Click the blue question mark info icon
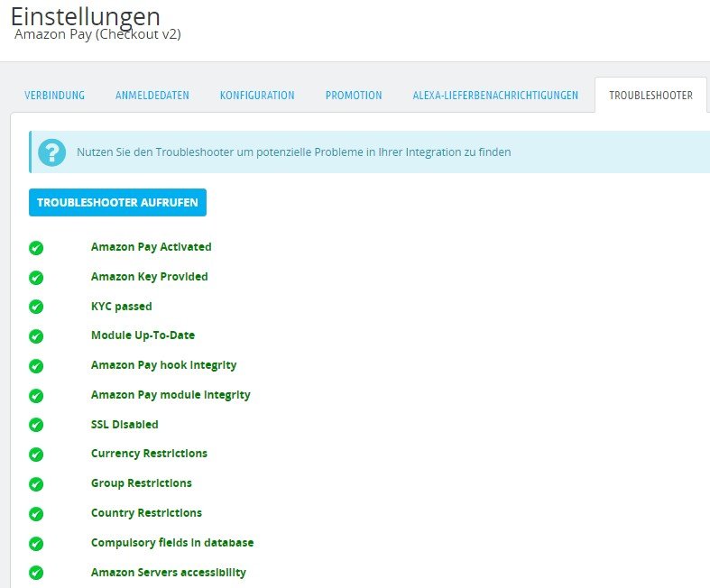710x588 pixels. pyautogui.click(x=52, y=152)
